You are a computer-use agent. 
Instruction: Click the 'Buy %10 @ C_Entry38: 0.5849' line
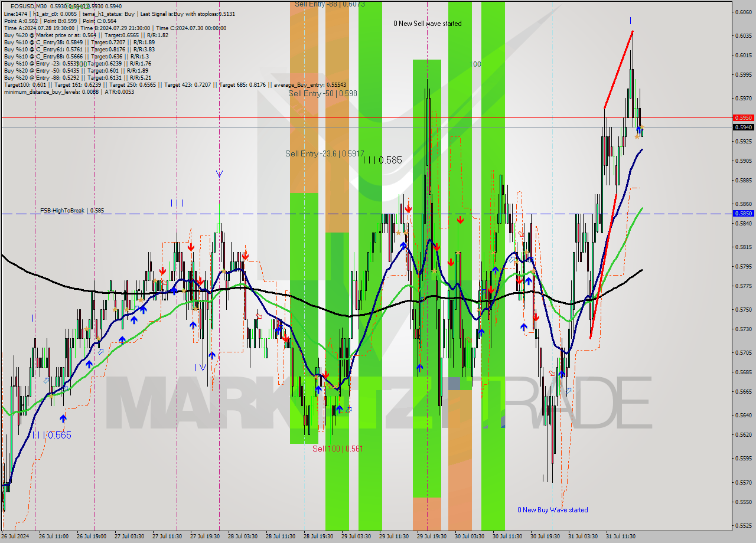[x=79, y=42]
